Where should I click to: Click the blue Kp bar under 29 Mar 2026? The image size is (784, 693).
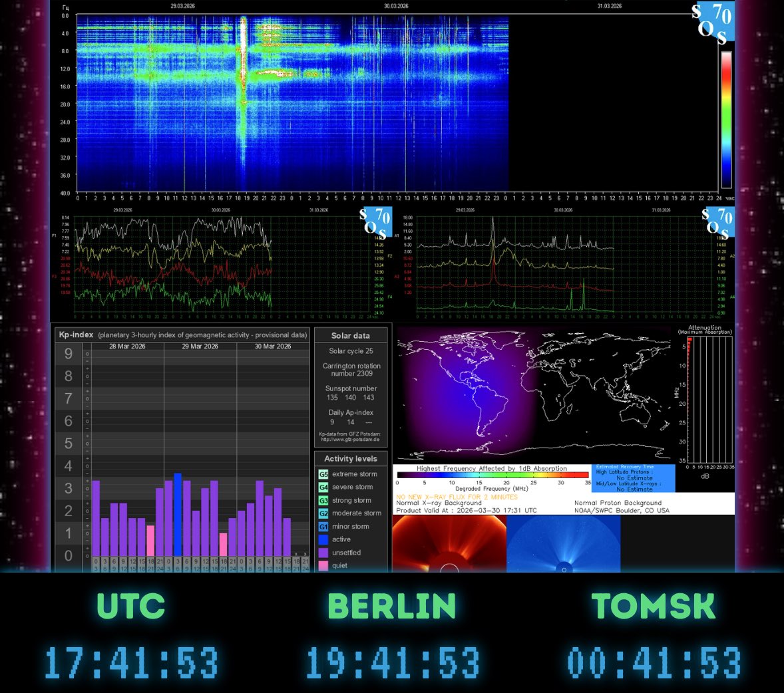point(178,515)
